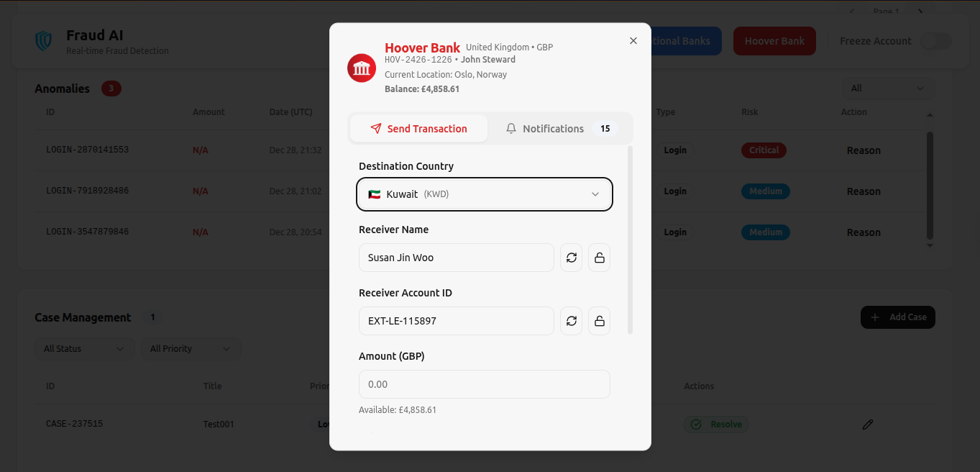Click the Amount column header in Anomalies
This screenshot has height=472, width=980.
[209, 112]
